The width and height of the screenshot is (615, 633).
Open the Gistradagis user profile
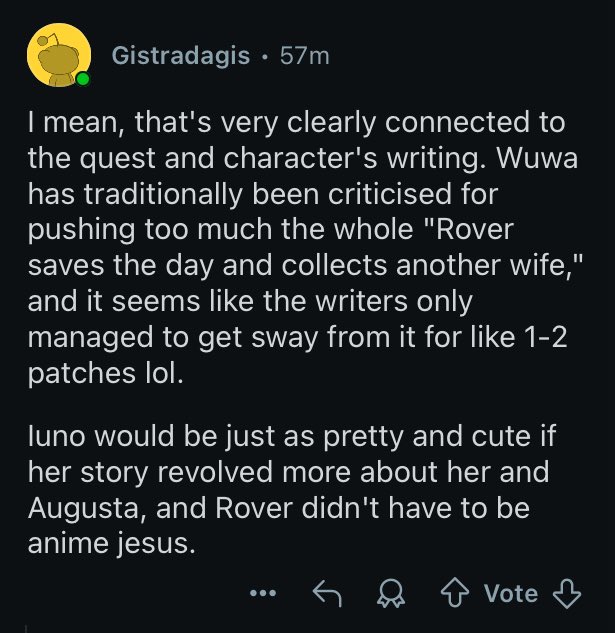(x=181, y=55)
